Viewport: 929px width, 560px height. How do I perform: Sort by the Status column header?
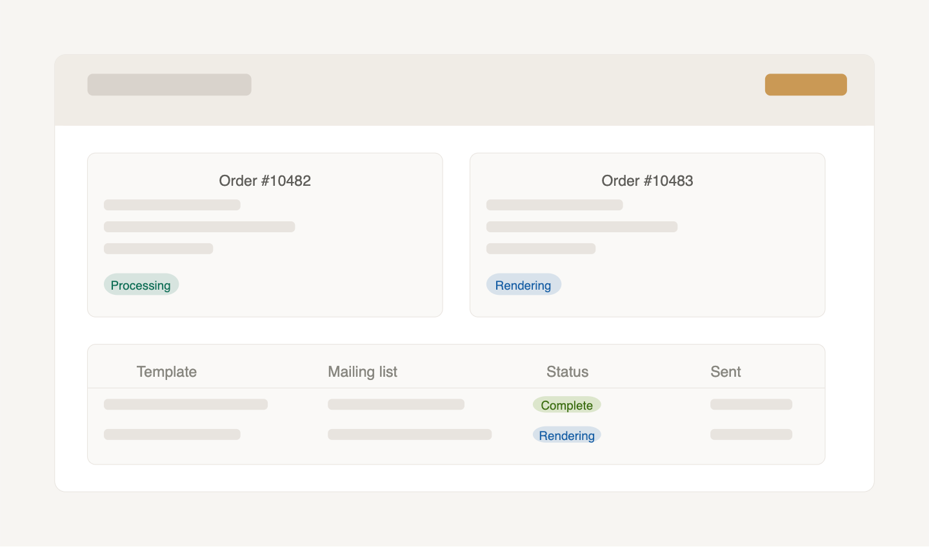(567, 372)
